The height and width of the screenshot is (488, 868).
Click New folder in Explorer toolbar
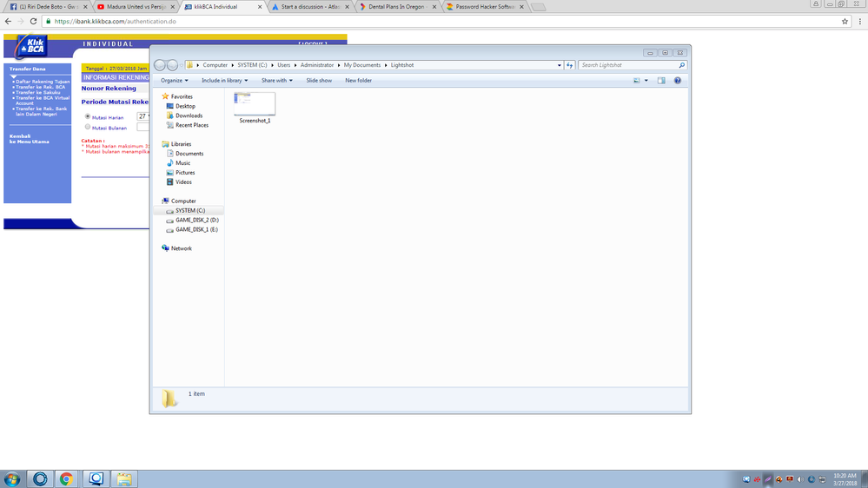point(358,81)
